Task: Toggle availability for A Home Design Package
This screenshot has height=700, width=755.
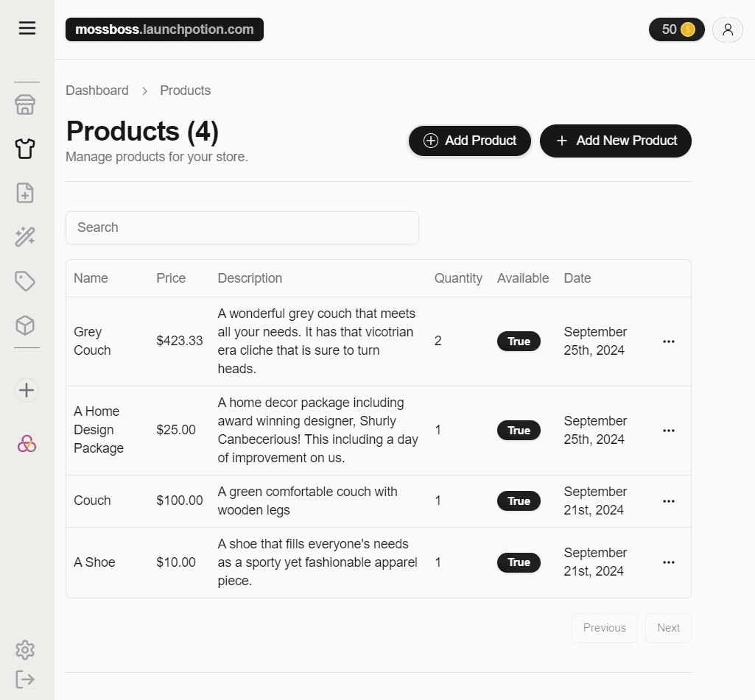Action: [519, 430]
